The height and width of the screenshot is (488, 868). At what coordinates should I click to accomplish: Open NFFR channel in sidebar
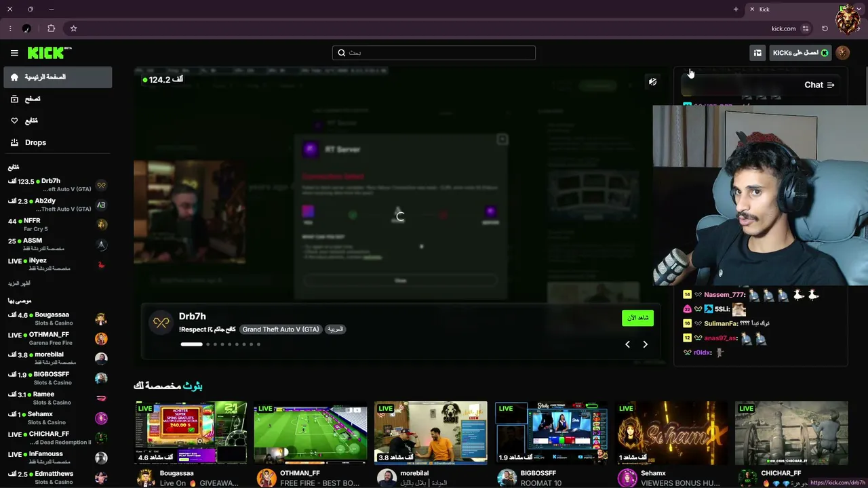[58, 224]
